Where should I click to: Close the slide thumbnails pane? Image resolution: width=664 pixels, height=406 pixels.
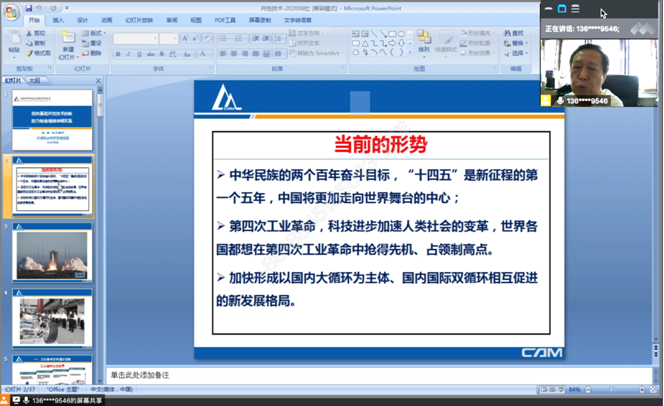tap(98, 80)
